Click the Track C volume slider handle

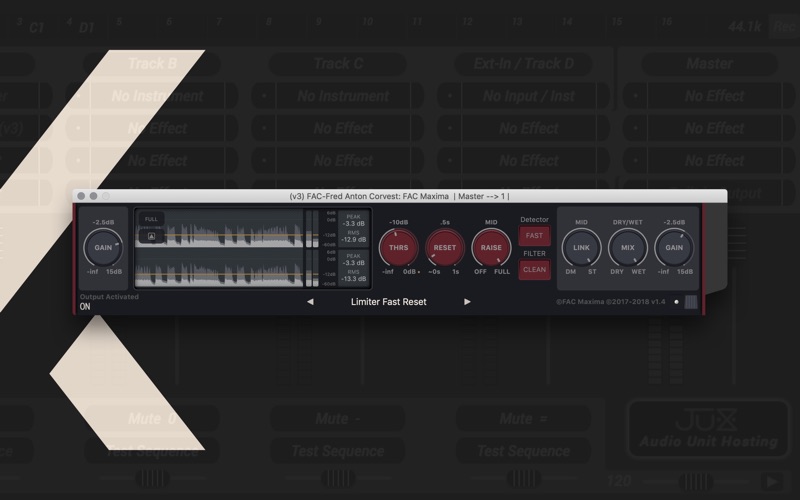[338, 480]
